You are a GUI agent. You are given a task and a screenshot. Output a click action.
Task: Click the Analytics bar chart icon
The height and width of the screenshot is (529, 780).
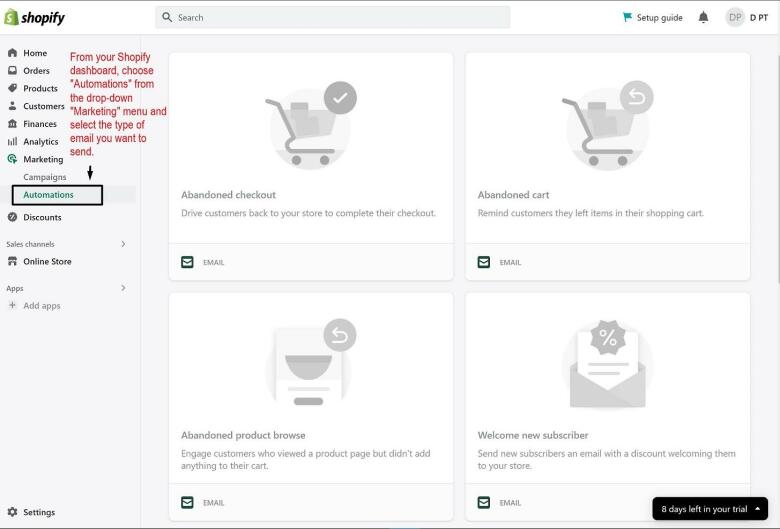coord(12,141)
